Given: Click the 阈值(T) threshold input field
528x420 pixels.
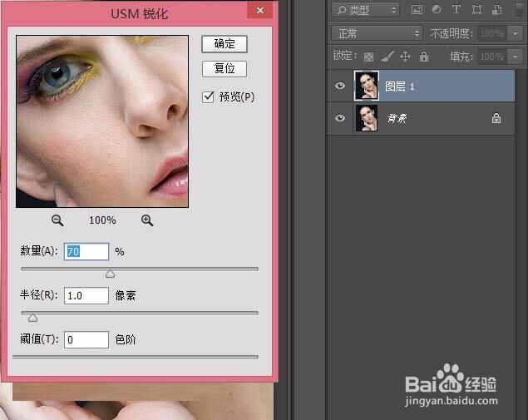Looking at the screenshot, I should pos(86,339).
